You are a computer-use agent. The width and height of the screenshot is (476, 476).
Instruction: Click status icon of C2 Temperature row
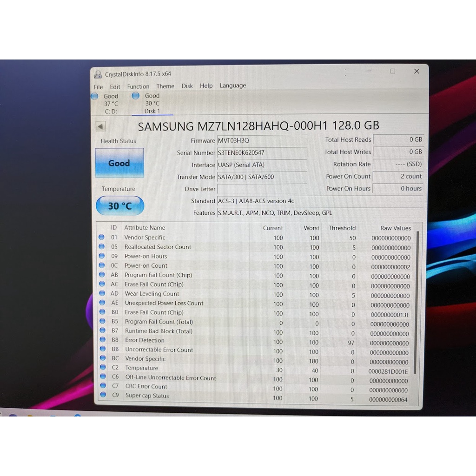click(103, 367)
